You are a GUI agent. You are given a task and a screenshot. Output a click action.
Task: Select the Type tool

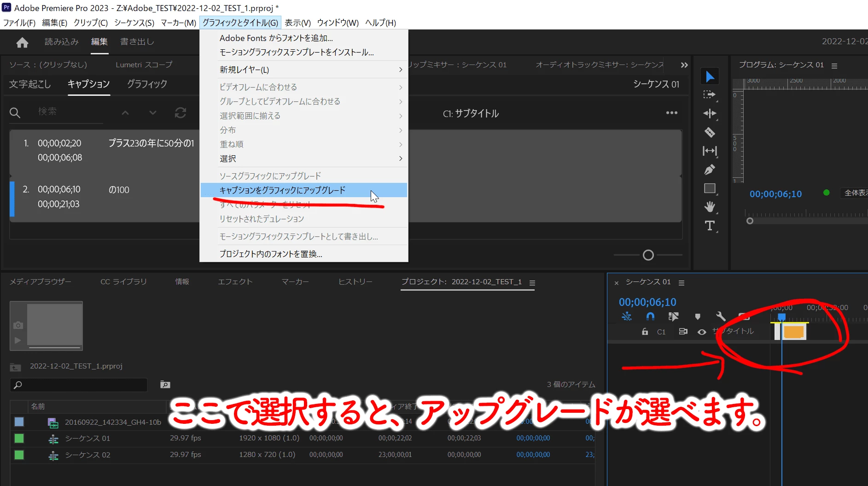[710, 226]
